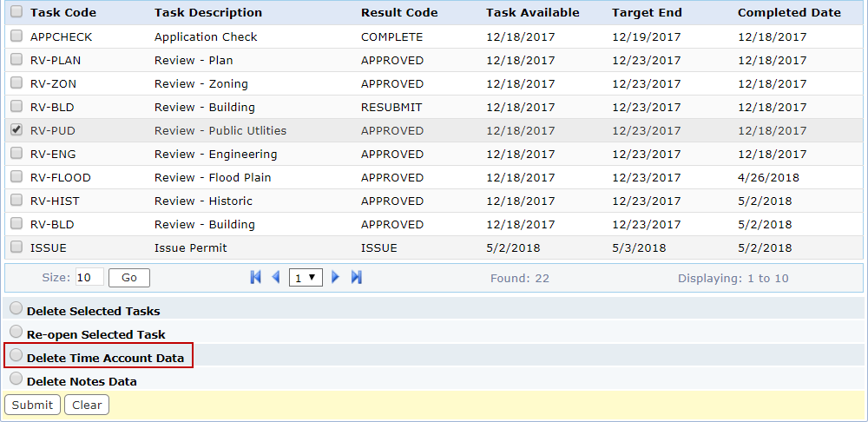Image resolution: width=868 pixels, height=422 pixels.
Task: Jump to last page of results
Action: (357, 277)
